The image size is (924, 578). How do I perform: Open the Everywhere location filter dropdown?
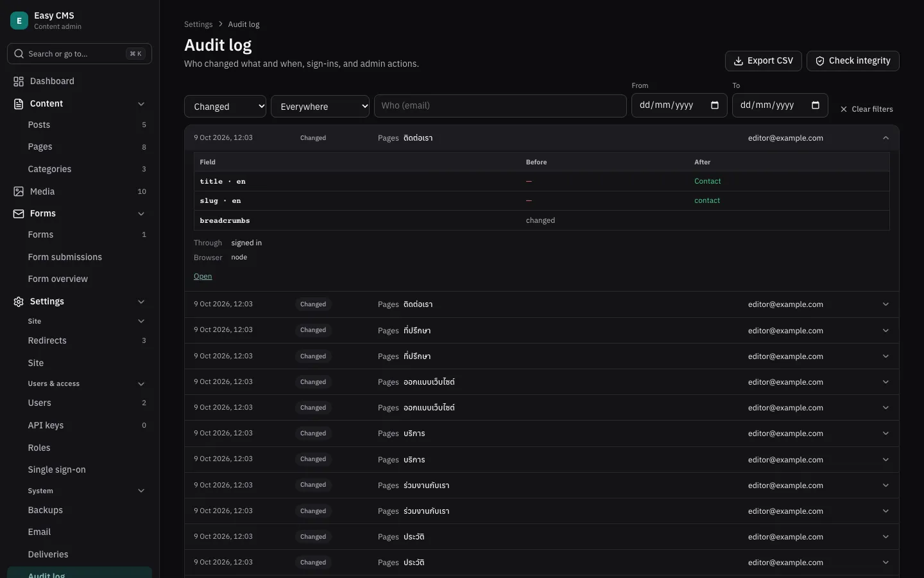320,107
